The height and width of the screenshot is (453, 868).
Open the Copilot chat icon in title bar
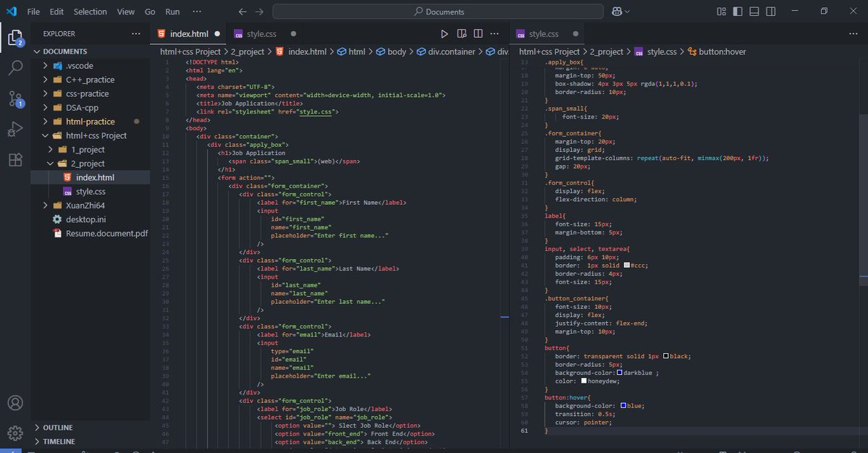point(617,12)
